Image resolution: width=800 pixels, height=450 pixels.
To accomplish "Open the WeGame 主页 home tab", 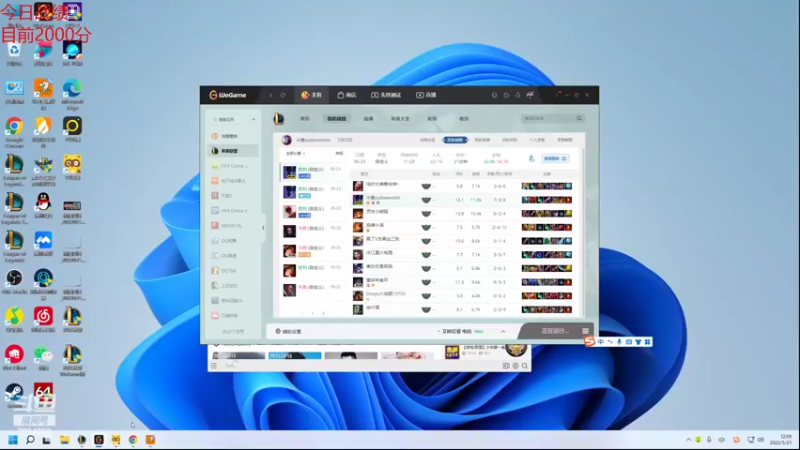I will point(311,95).
